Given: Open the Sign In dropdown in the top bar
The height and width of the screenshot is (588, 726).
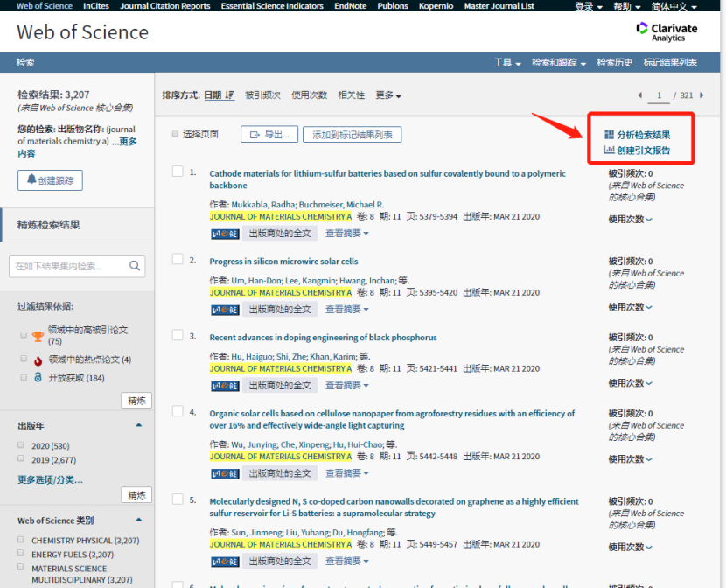Looking at the screenshot, I should point(589,6).
